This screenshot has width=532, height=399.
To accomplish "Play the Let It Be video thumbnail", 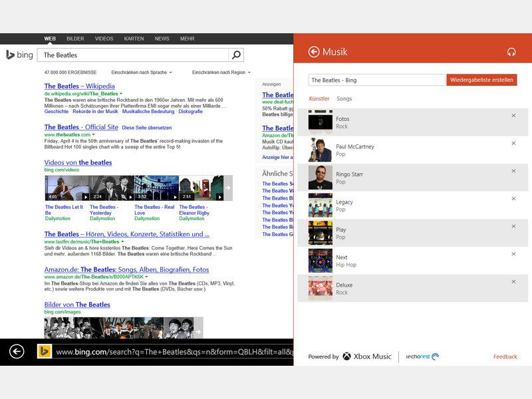I will pyautogui.click(x=67, y=188).
